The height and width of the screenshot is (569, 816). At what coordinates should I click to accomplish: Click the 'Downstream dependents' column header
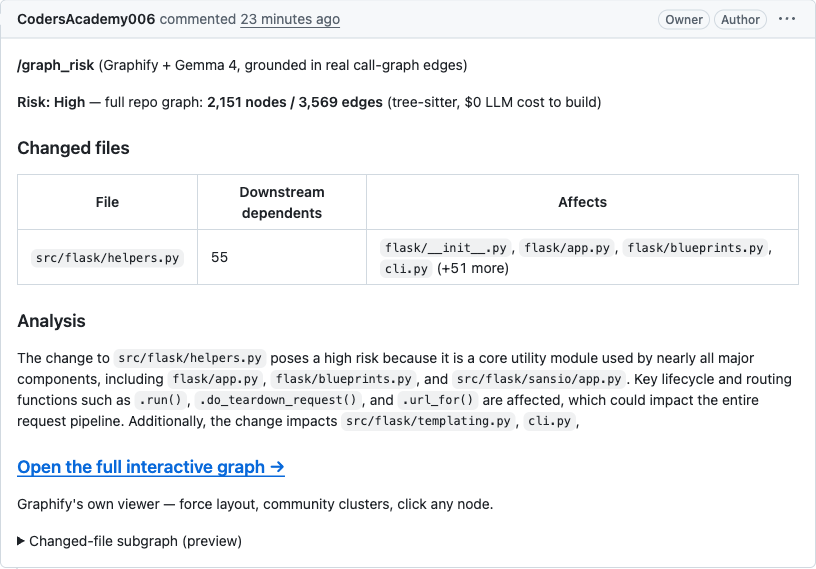(x=282, y=203)
